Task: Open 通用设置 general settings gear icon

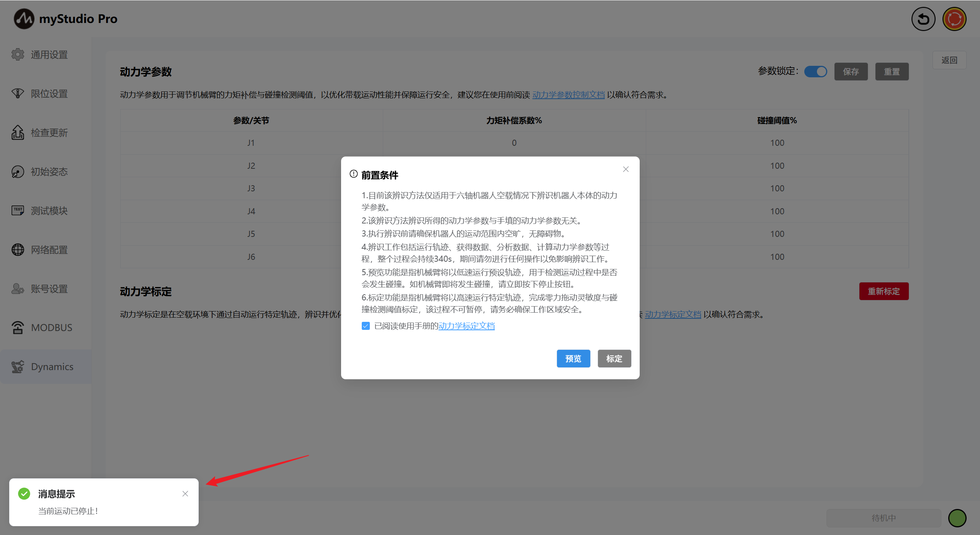Action: tap(18, 55)
